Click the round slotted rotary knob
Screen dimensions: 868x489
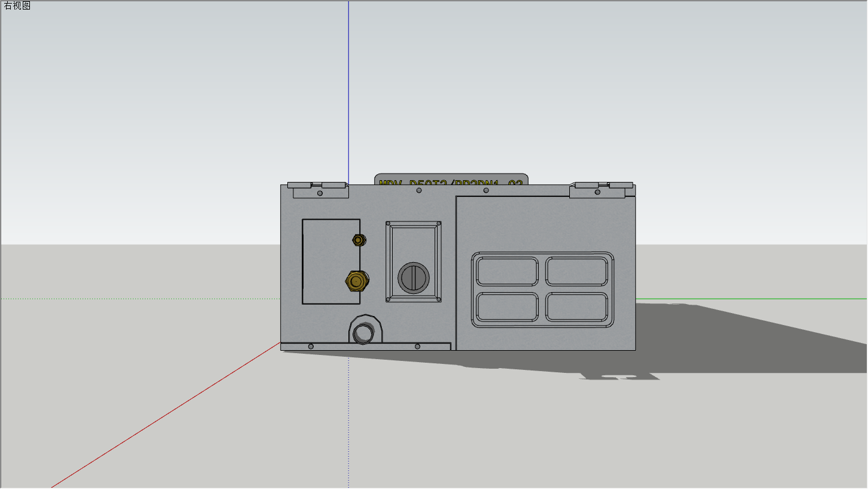coord(414,277)
